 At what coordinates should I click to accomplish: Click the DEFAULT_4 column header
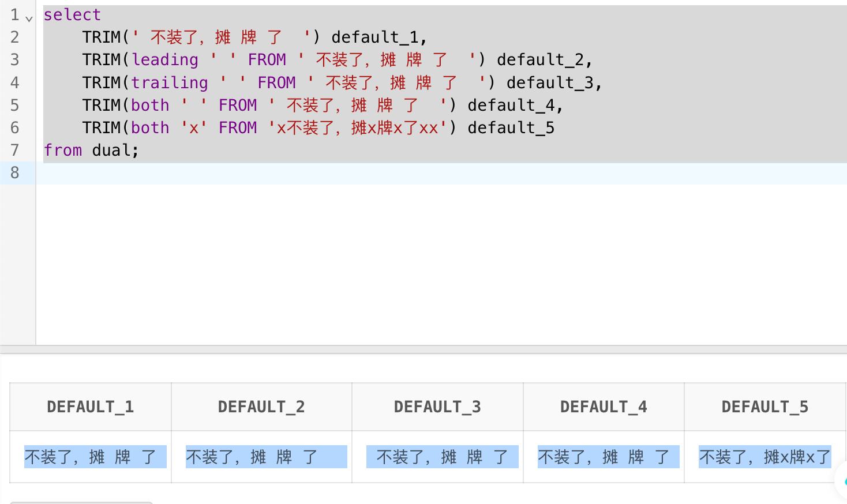coord(604,407)
